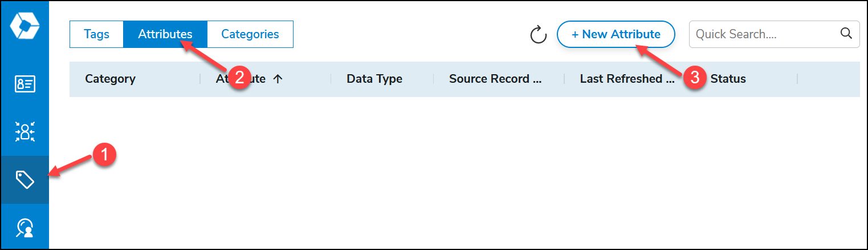Toggle the ascending sort arrow on Attribute
Image resolution: width=868 pixels, height=250 pixels.
pyautogui.click(x=278, y=79)
